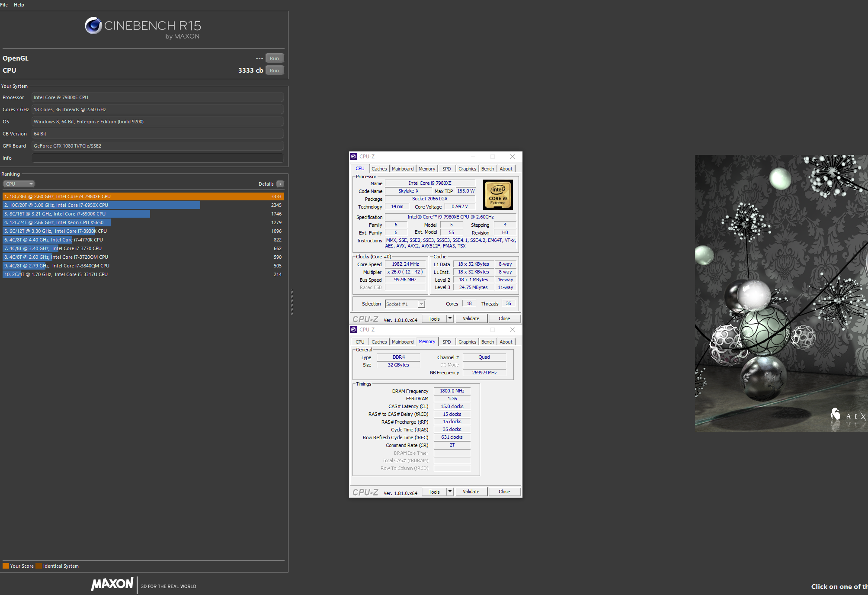The width and height of the screenshot is (868, 595).
Task: Open SPD tab in lower CPU-Z
Action: coord(447,342)
